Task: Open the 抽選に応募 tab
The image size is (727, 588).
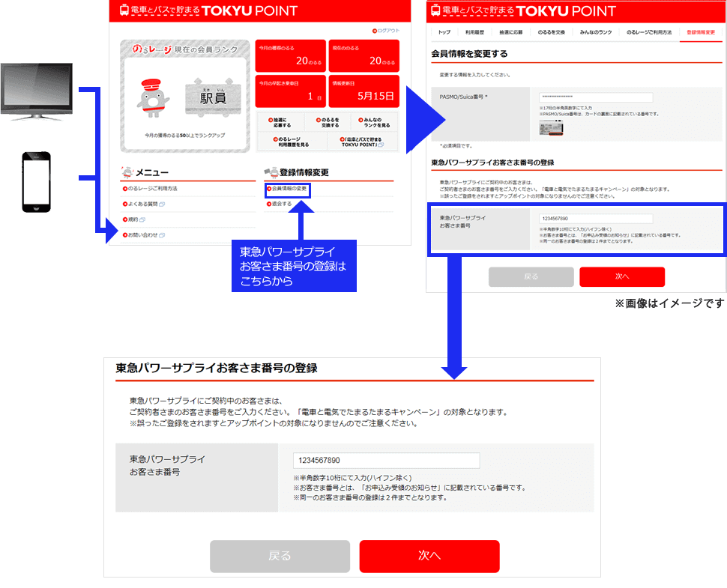Action: pos(510,32)
